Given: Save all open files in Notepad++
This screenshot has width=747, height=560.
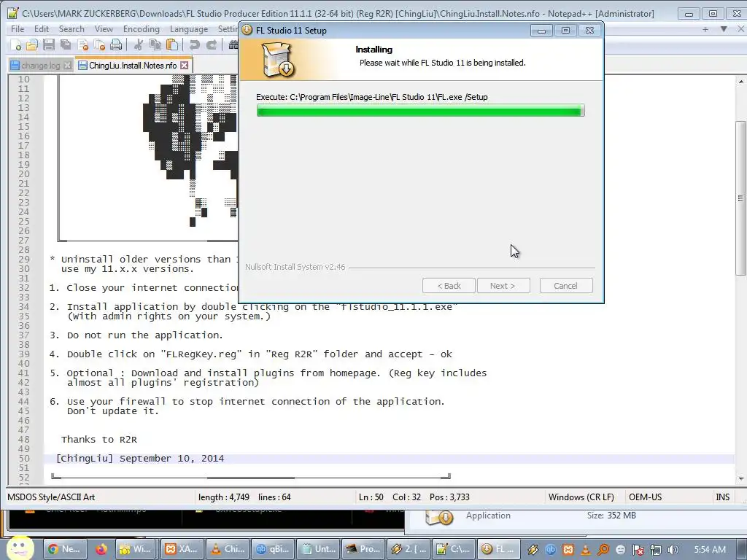Looking at the screenshot, I should click(65, 45).
